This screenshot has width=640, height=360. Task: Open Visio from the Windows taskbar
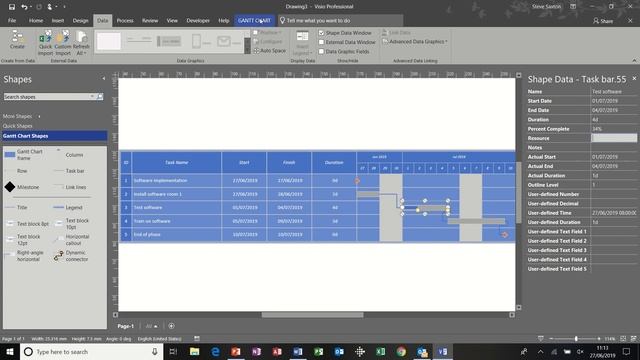coord(442,351)
